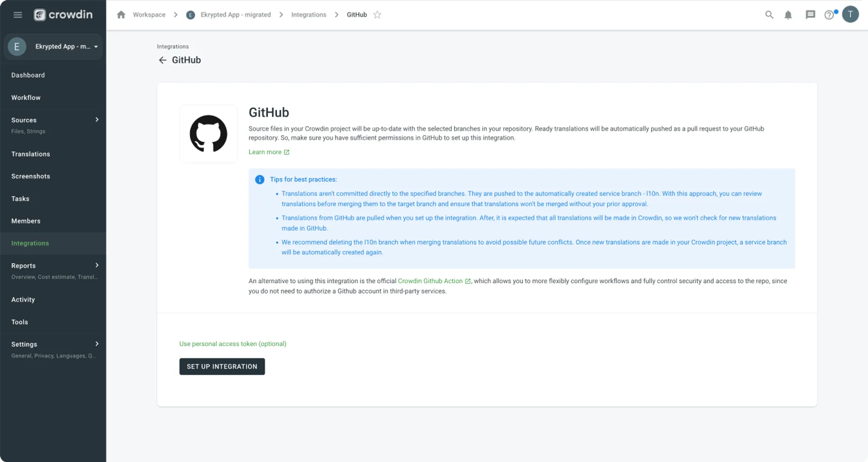The height and width of the screenshot is (462, 868).
Task: Click the Crowdin logo
Action: click(x=63, y=15)
